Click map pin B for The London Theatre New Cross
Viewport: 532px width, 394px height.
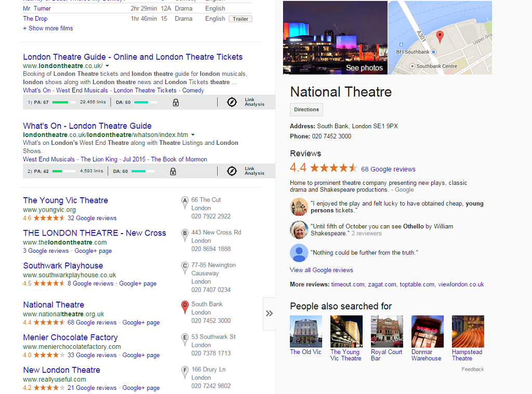click(x=184, y=235)
